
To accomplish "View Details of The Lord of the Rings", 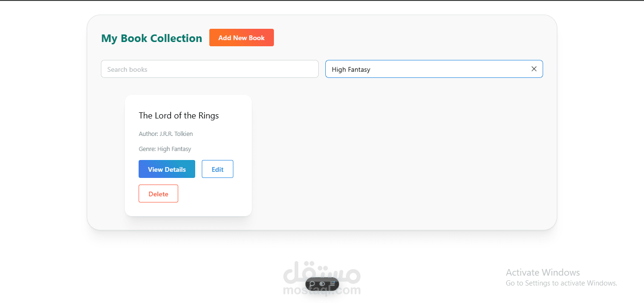I will pyautogui.click(x=166, y=169).
